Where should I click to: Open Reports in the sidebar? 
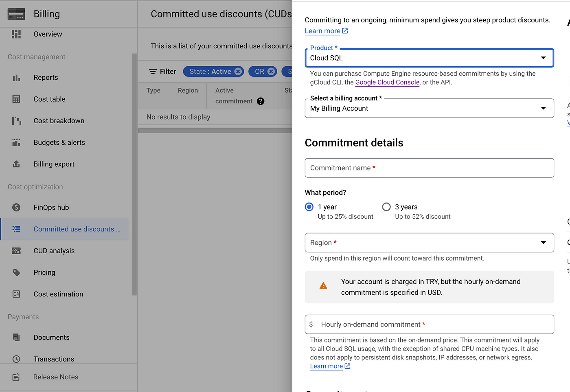click(65, 78)
